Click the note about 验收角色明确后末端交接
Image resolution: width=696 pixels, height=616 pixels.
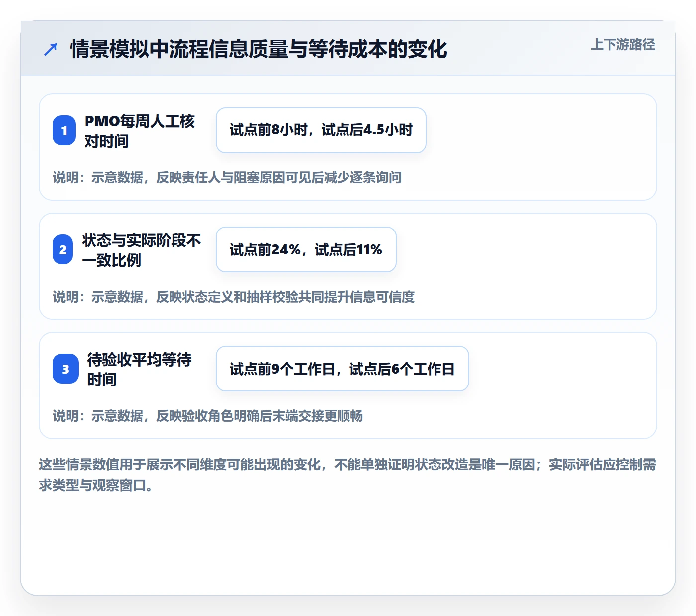(x=208, y=416)
